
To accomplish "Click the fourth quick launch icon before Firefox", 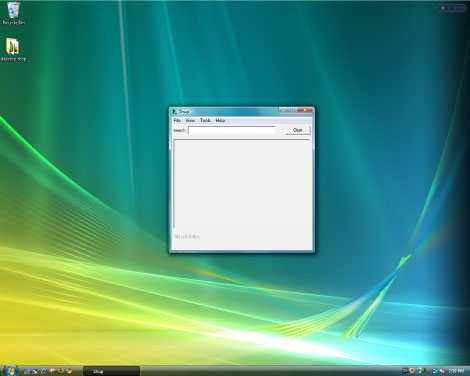I will [x=52, y=371].
